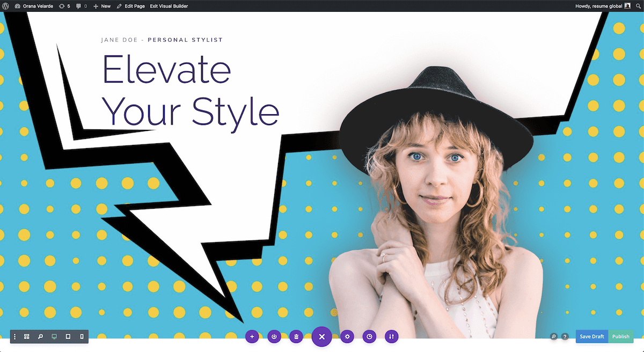Publish the page
The image size is (644, 352).
621,336
